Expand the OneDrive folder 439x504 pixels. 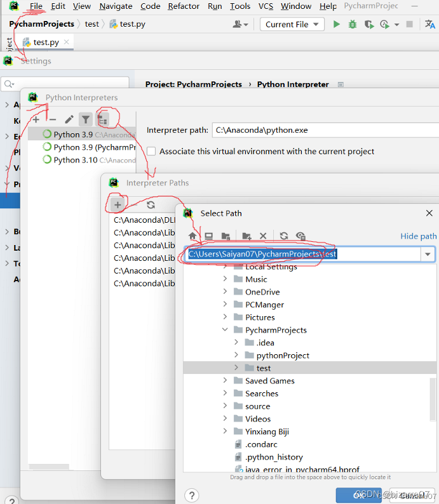[225, 291]
